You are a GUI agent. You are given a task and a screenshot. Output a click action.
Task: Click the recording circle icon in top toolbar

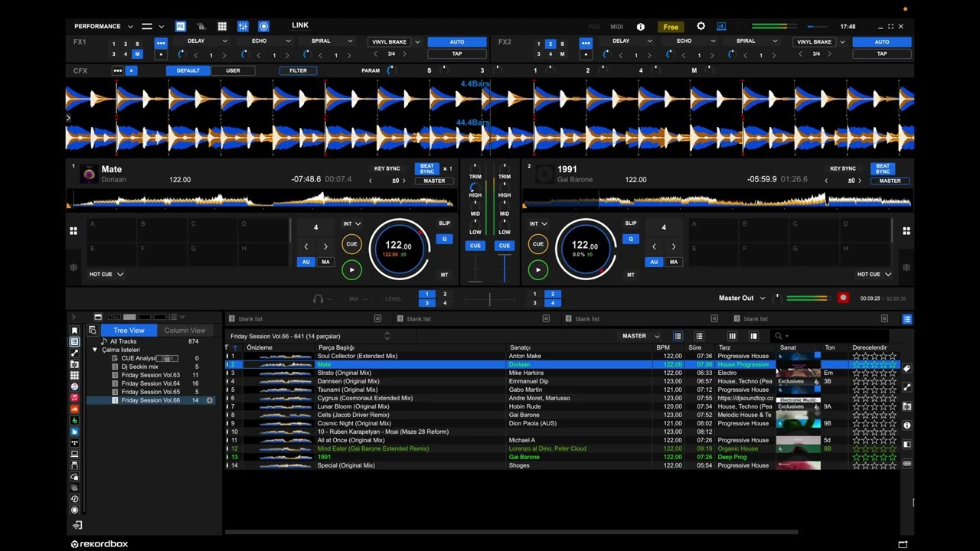coord(263,26)
